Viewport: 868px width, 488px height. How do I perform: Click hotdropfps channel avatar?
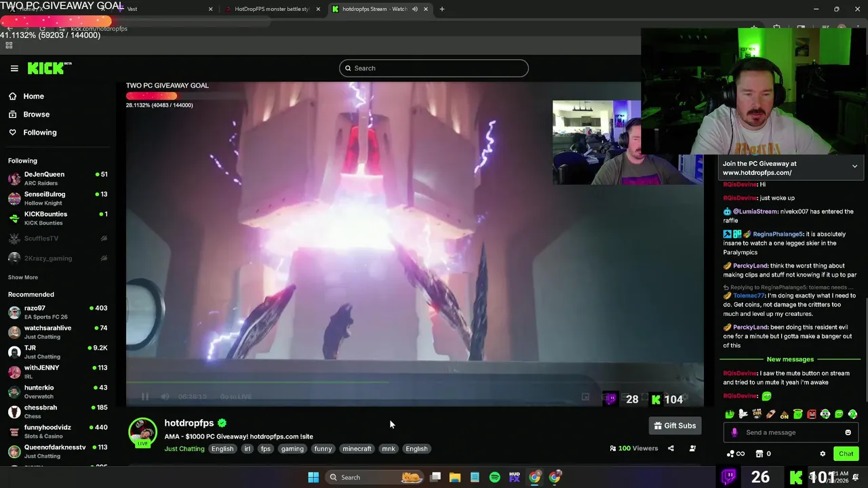pyautogui.click(x=142, y=432)
